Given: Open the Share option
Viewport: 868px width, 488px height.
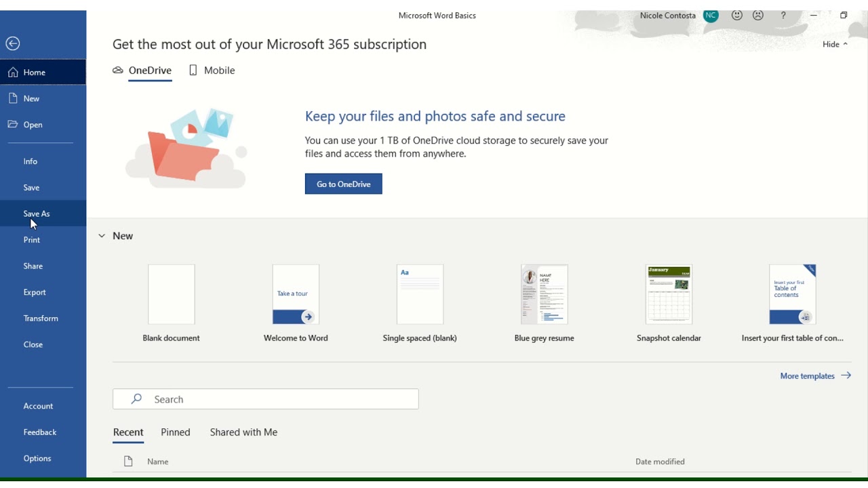Looking at the screenshot, I should 43,266.
